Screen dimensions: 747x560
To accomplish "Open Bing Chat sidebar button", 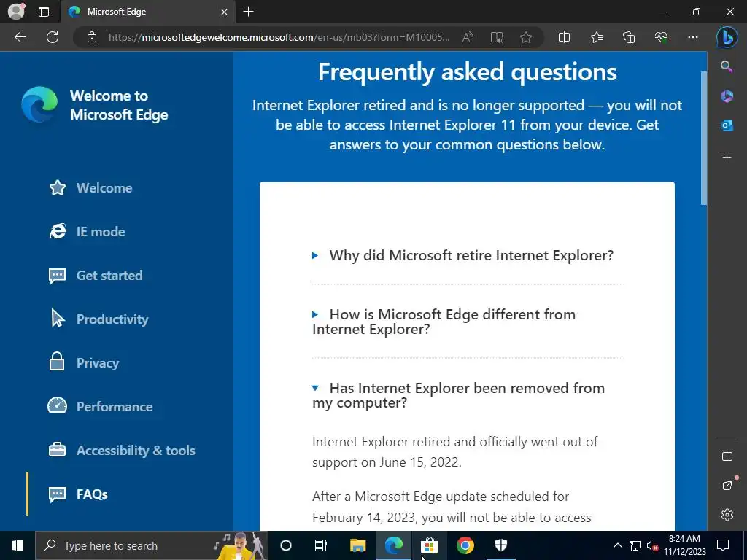I will [727, 37].
